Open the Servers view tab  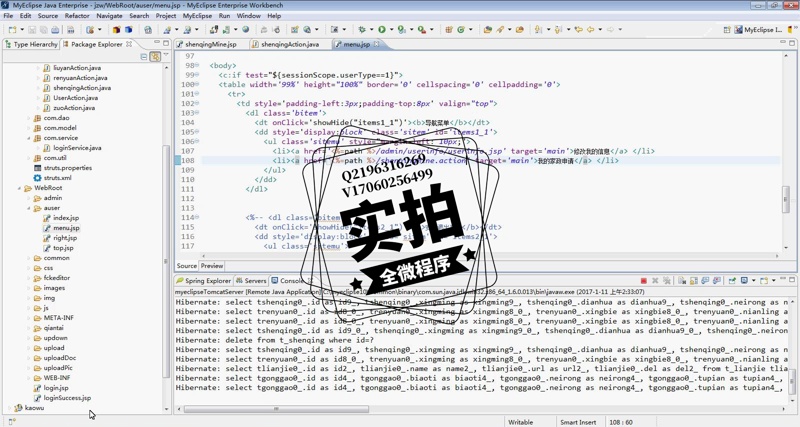coord(255,281)
